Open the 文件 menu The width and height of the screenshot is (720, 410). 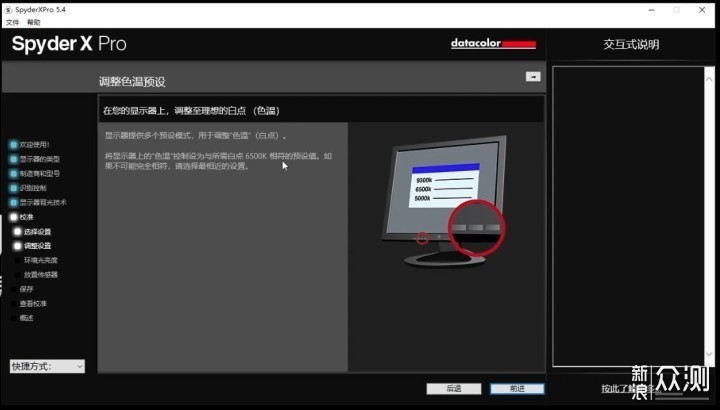(x=12, y=22)
